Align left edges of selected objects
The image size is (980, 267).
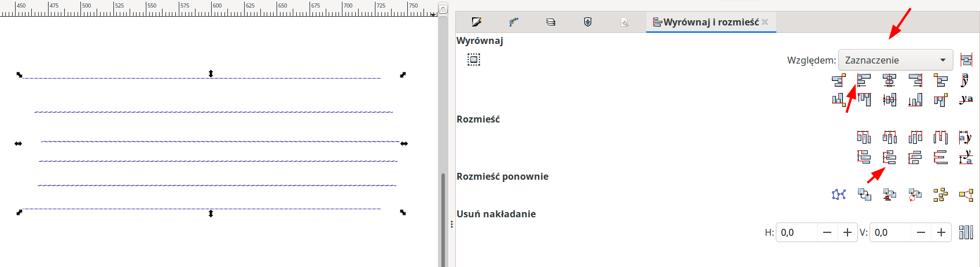tap(864, 80)
